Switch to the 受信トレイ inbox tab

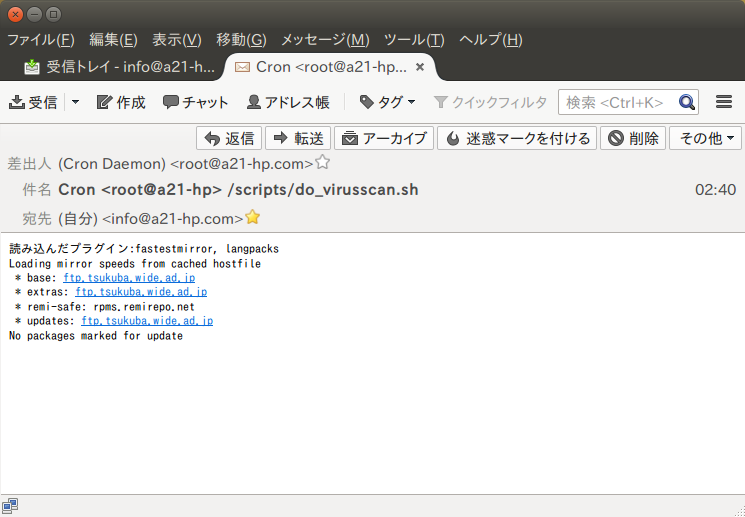[119, 67]
